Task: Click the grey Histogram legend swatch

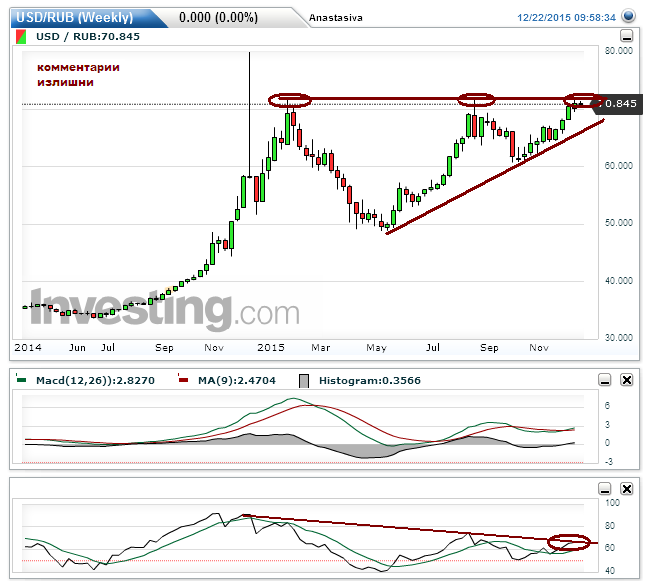Action: pos(305,381)
